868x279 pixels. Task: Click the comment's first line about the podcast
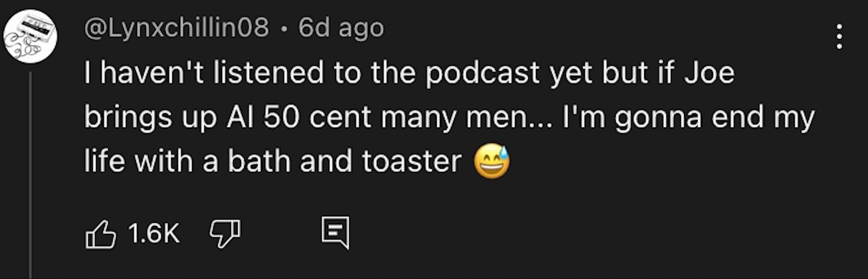[409, 73]
